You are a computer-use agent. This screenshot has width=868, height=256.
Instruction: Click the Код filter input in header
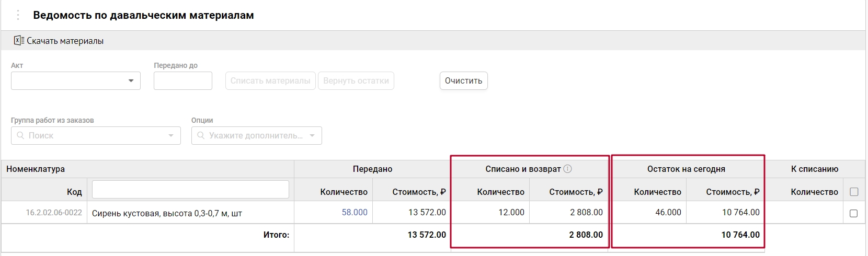click(x=190, y=190)
